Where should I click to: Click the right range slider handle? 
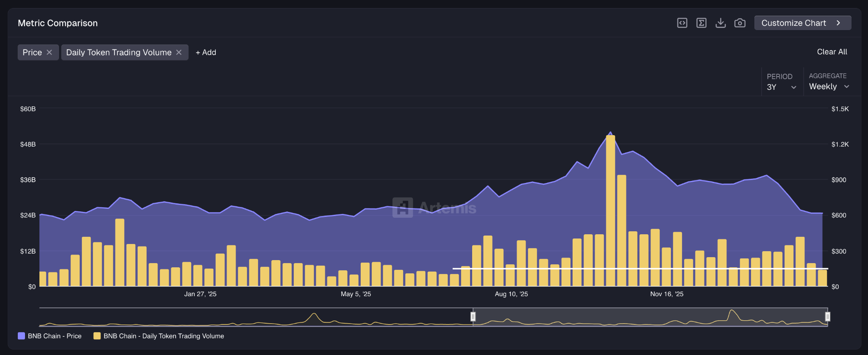pos(827,316)
